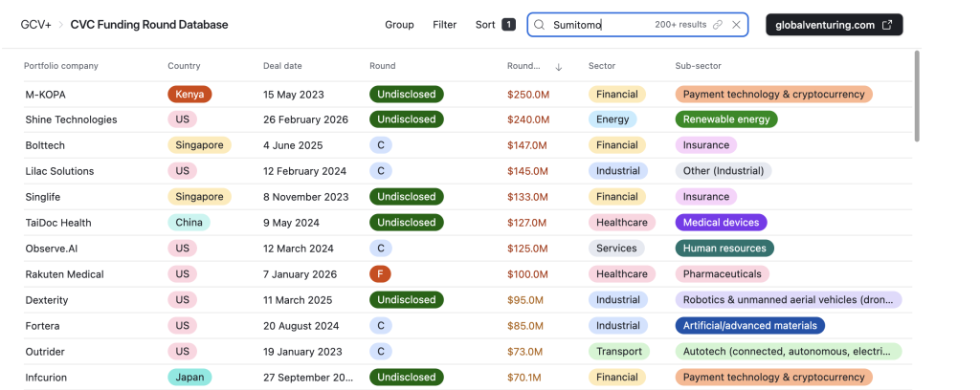Open the globalventuring.com external link
Image resolution: width=980 pixels, height=390 pixels.
(834, 25)
